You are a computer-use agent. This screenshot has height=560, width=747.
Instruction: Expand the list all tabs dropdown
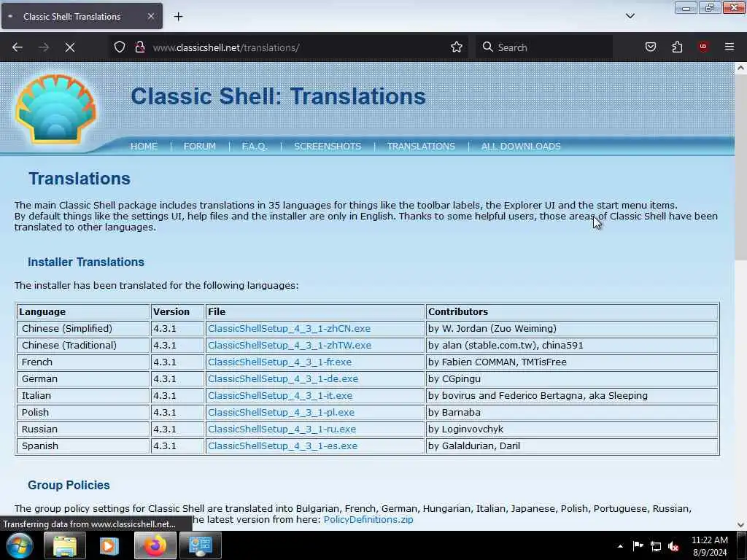pyautogui.click(x=630, y=16)
